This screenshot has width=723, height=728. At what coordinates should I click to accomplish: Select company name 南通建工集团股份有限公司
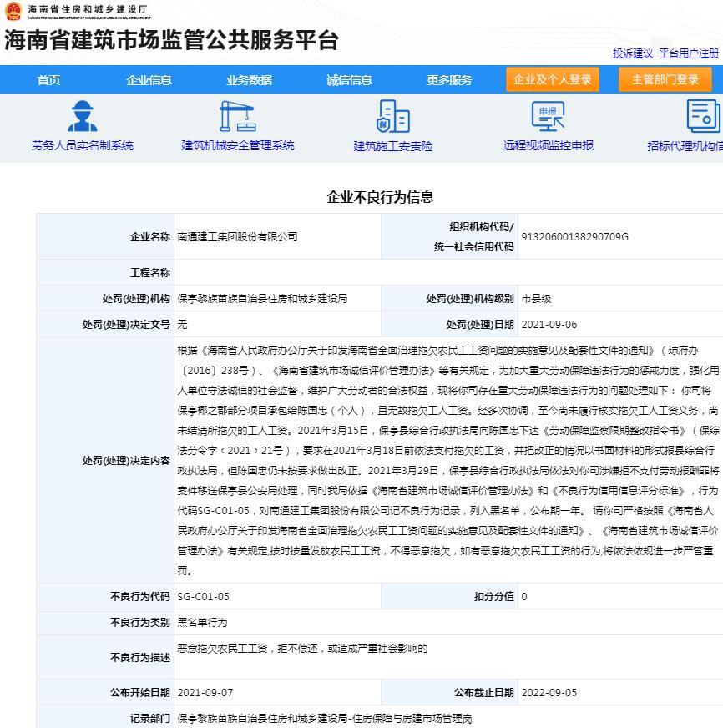pos(237,237)
